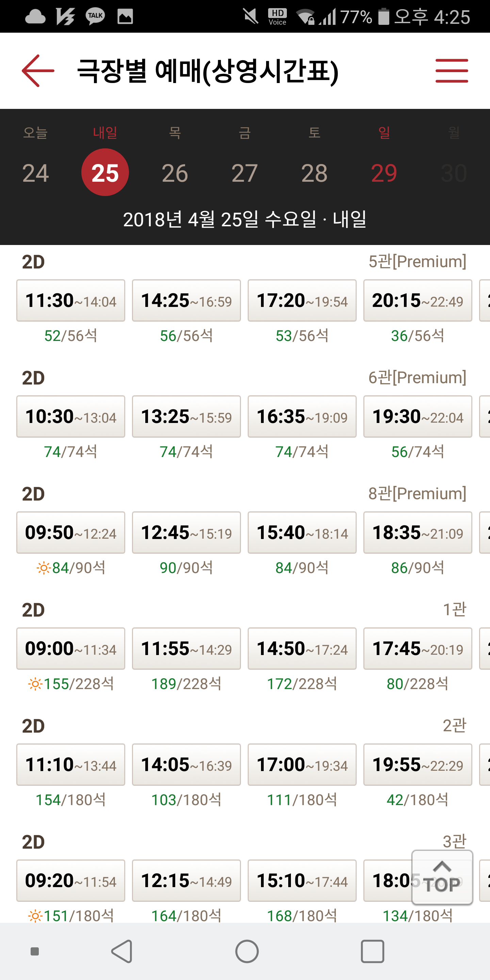This screenshot has height=980, width=490.
Task: Tap the red back arrow icon
Action: tap(38, 71)
